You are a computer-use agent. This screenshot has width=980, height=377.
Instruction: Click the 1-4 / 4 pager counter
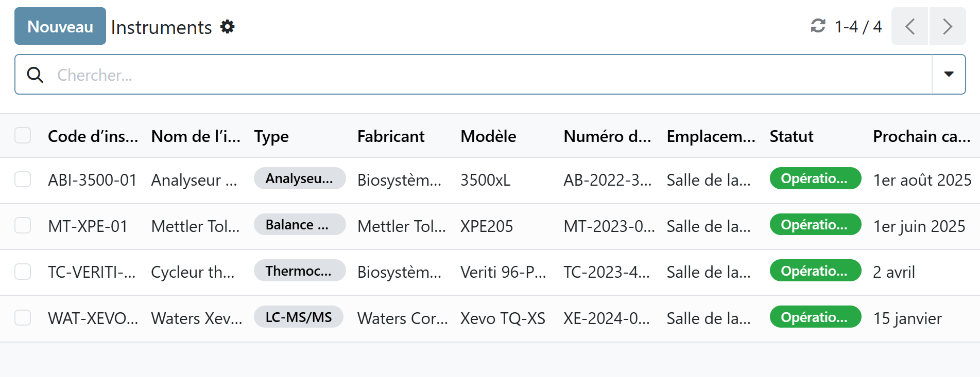(x=858, y=27)
